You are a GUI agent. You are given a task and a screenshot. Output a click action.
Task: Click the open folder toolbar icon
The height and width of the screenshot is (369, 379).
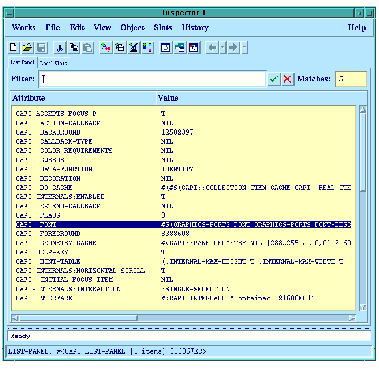click(28, 47)
